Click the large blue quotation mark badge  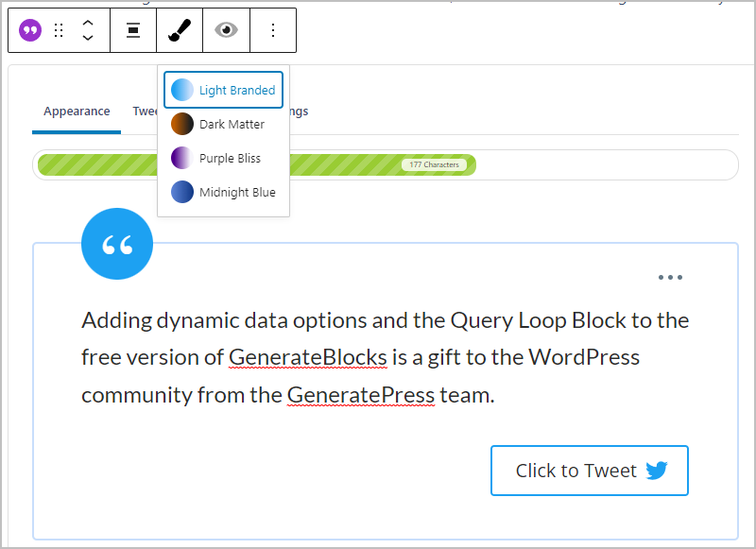tap(116, 243)
